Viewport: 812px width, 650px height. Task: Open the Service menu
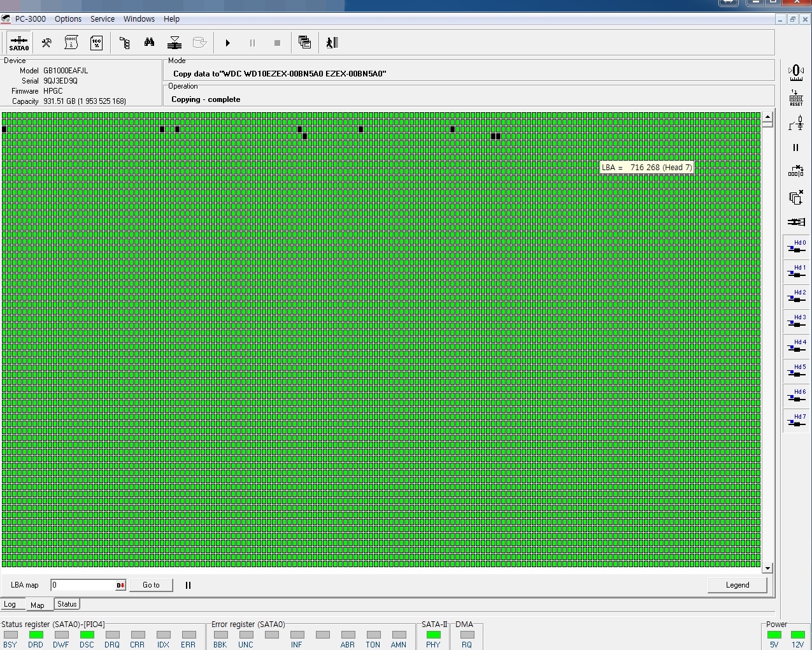[103, 18]
